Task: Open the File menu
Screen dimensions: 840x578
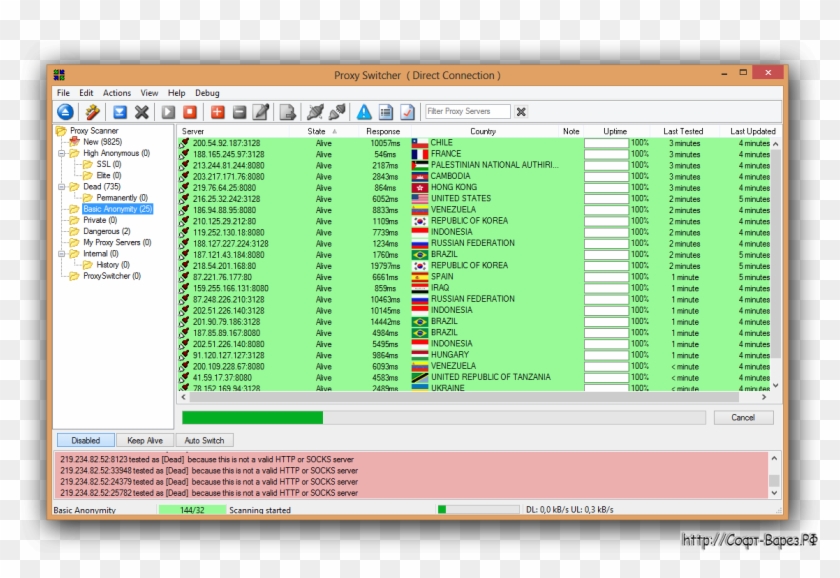Action: click(63, 93)
